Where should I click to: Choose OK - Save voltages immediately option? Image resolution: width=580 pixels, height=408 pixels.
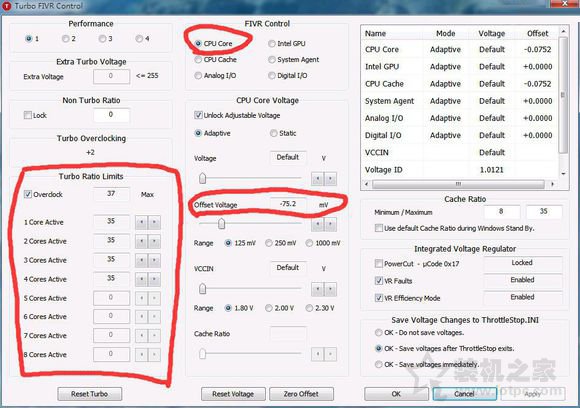click(x=378, y=364)
